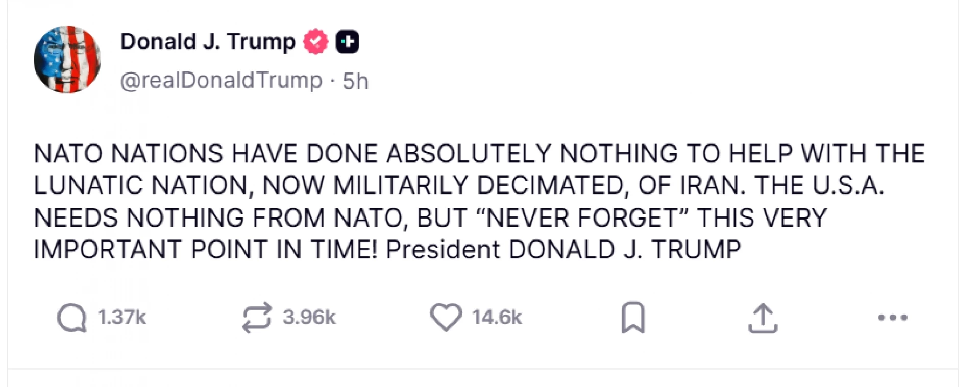Open Donald J. Trump display name link
The width and height of the screenshot is (980, 387).
pos(208,41)
